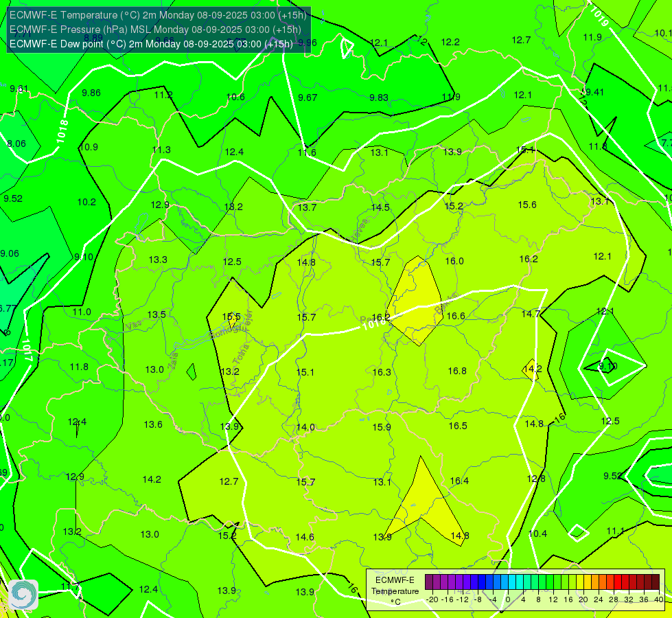Click the 13.6 temperature value

153,424
